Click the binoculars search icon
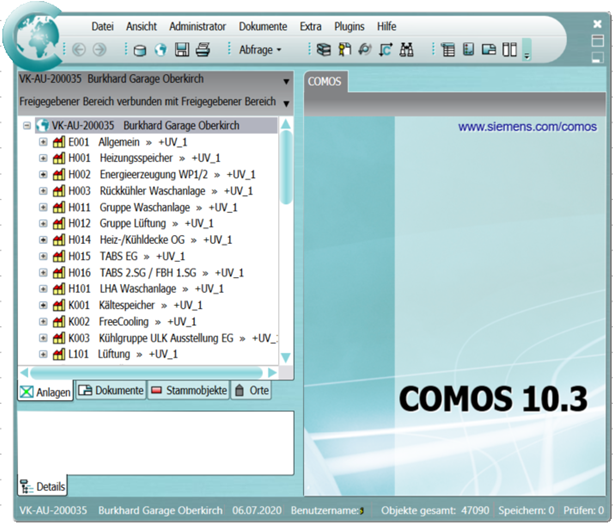 coord(406,49)
